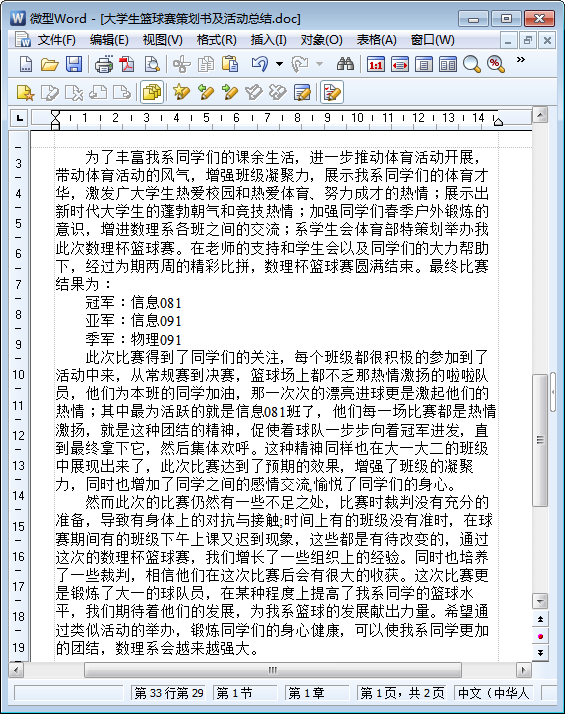Click the Cut scissors icon
This screenshot has height=714, width=565.
181,64
